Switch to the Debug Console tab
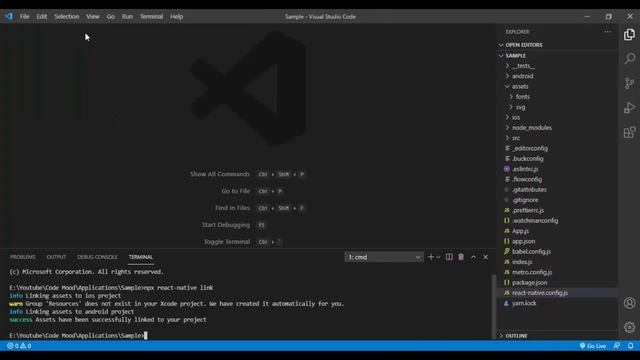The height and width of the screenshot is (360, 640). tap(97, 257)
